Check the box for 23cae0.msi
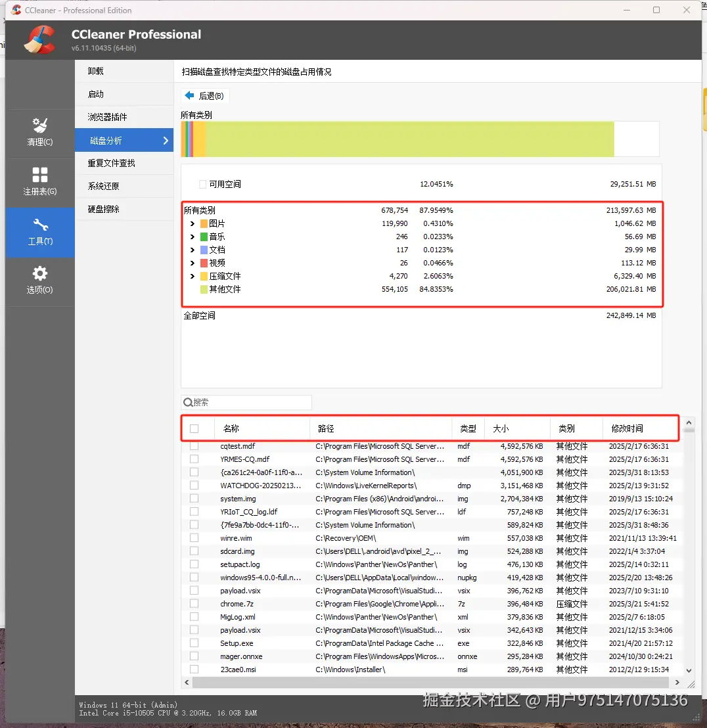 point(194,670)
